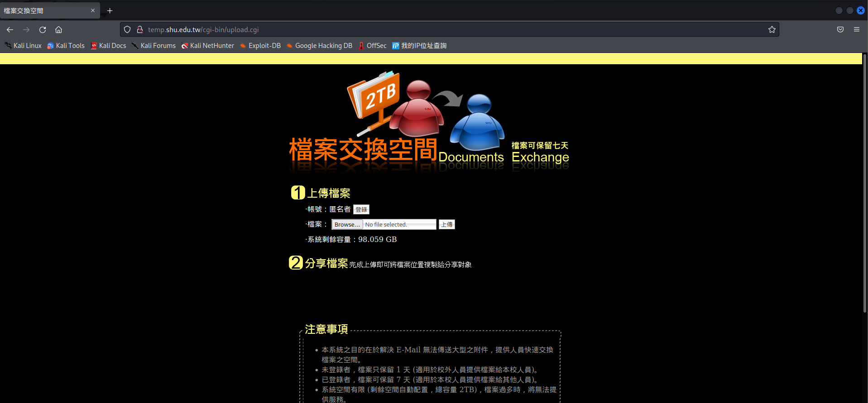The height and width of the screenshot is (403, 868).
Task: Bookmark this page with the star
Action: (x=772, y=30)
